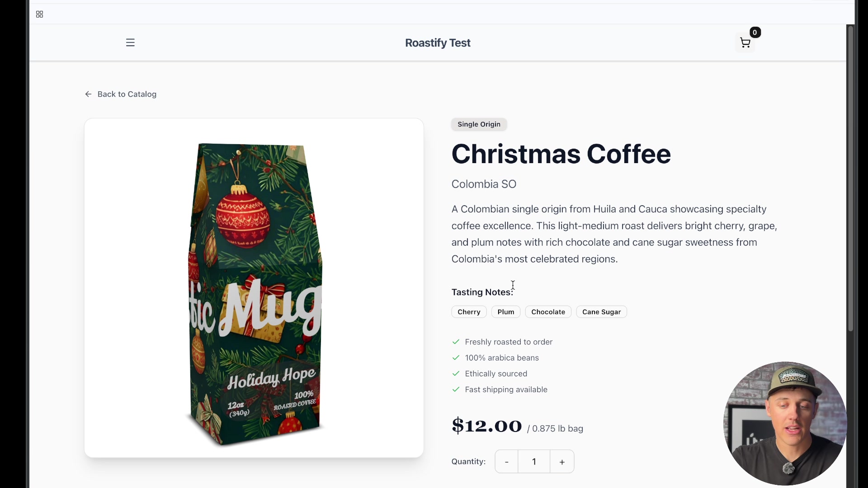Click the checkmark beside Freshly roasted to order
The image size is (868, 488).
coord(456,342)
